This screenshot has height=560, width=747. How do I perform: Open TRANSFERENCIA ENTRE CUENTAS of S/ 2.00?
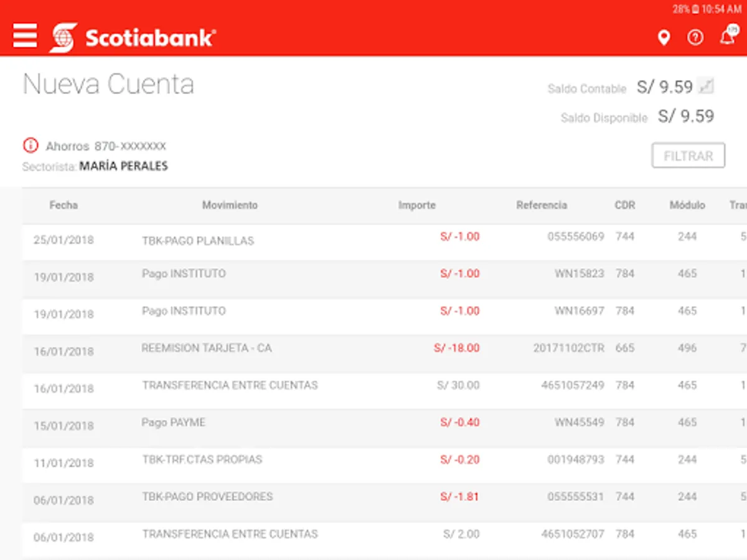(x=230, y=534)
